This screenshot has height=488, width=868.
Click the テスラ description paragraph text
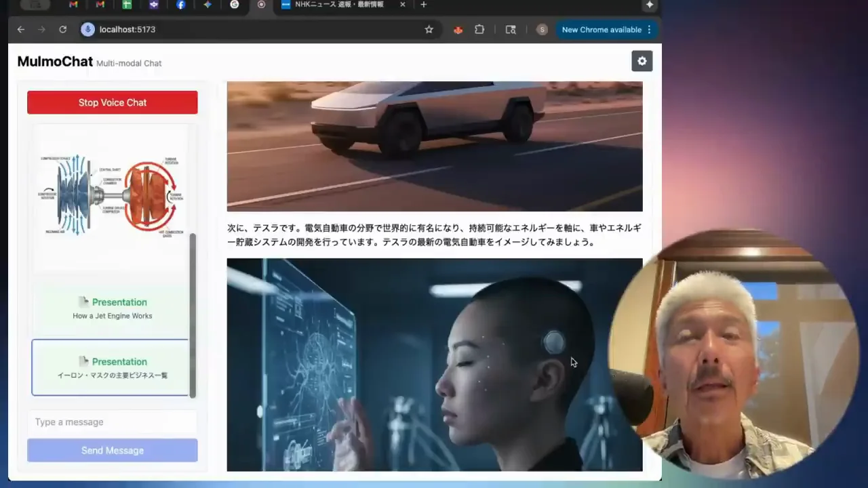pos(434,235)
